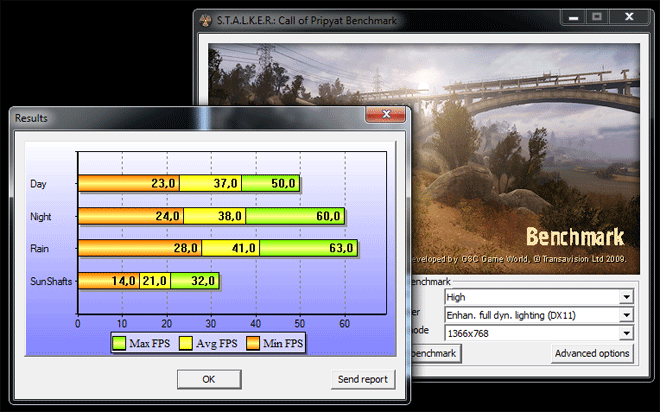This screenshot has width=660, height=412.
Task: Start the benchmark in the Benchmark window
Action: pos(435,354)
